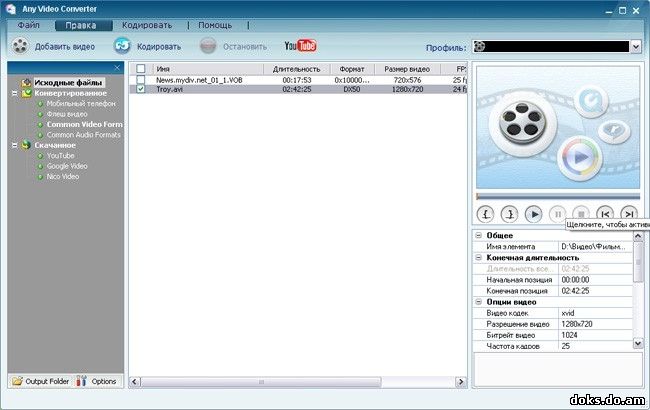The height and width of the screenshot is (410, 650).
Task: Jump to next position in preview
Action: (629, 213)
